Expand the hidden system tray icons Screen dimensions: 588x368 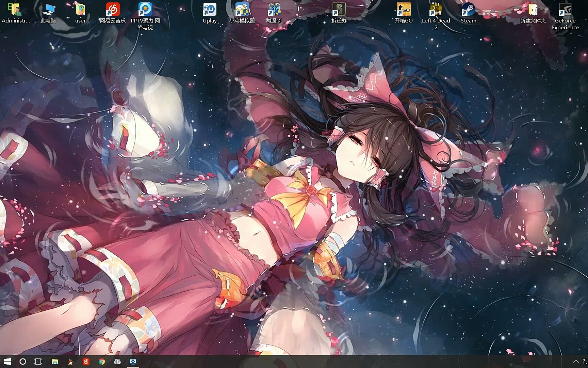point(576,362)
